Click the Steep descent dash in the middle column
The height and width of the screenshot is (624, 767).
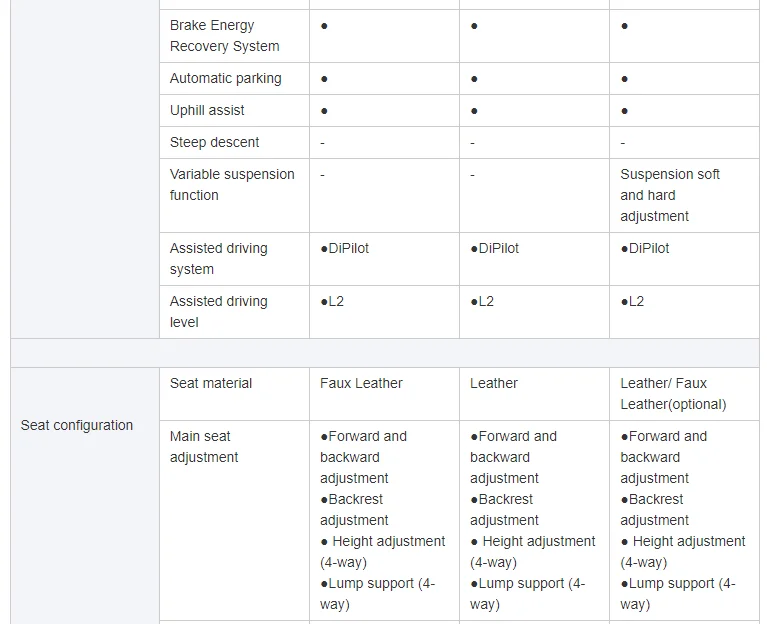[472, 142]
